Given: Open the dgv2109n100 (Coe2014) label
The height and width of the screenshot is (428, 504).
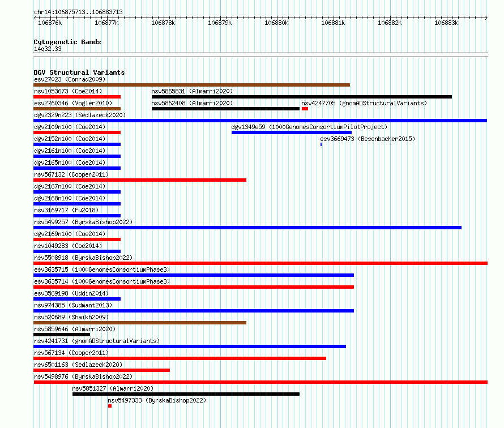Looking at the screenshot, I should click(70, 127).
